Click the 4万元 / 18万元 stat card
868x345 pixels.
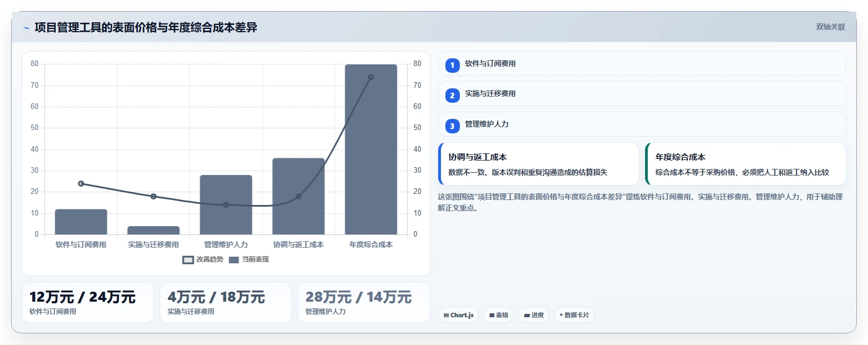226,302
